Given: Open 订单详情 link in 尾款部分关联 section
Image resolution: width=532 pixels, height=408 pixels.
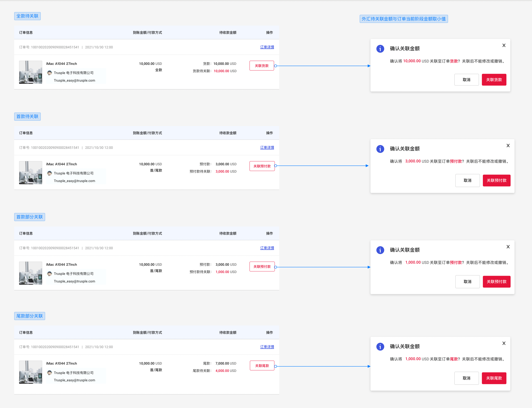Looking at the screenshot, I should pos(267,347).
